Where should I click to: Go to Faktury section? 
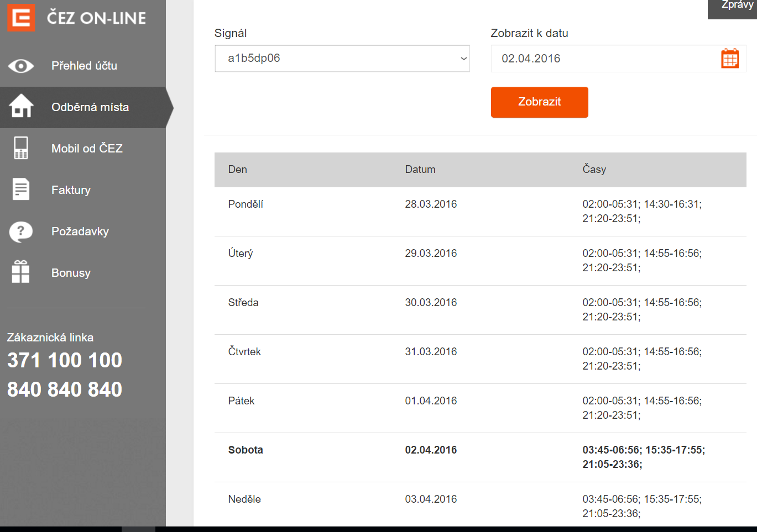71,190
